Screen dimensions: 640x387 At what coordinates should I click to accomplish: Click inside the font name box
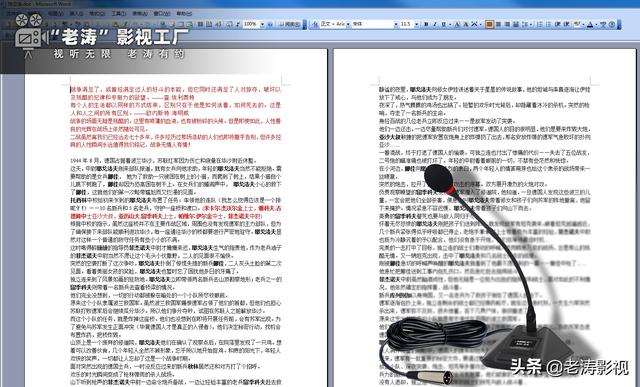[373, 24]
